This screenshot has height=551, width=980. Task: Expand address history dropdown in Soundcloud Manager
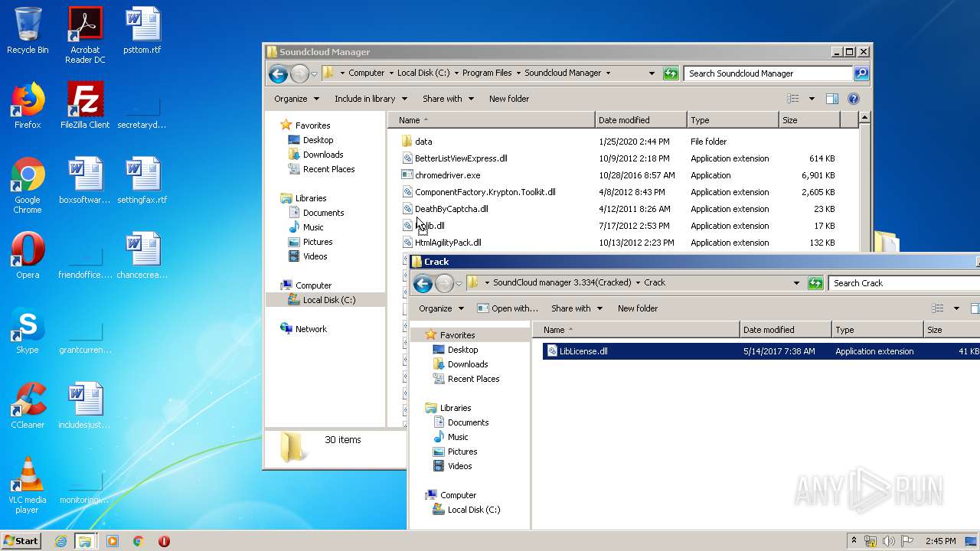click(652, 73)
